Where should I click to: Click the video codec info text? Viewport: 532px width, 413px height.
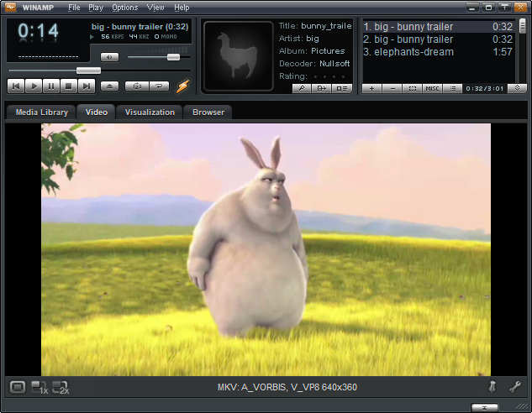[x=287, y=387]
